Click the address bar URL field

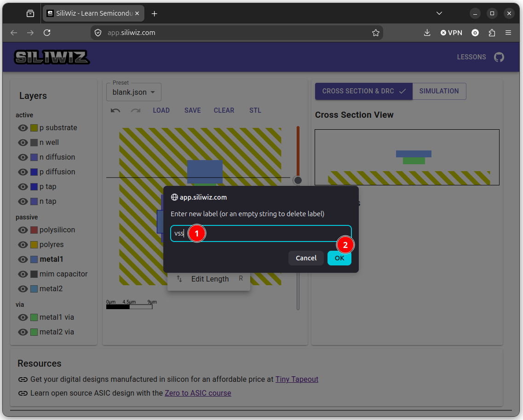(237, 33)
